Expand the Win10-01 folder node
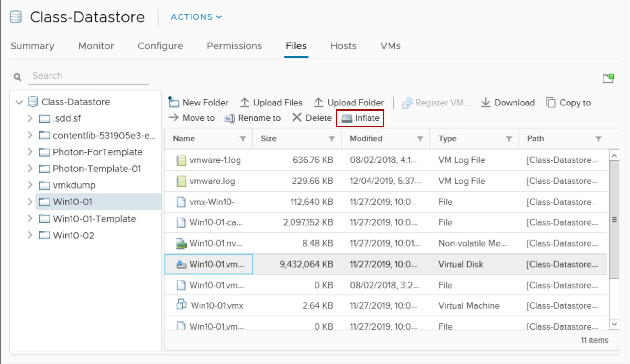Image resolution: width=630 pixels, height=364 pixels. tap(30, 202)
